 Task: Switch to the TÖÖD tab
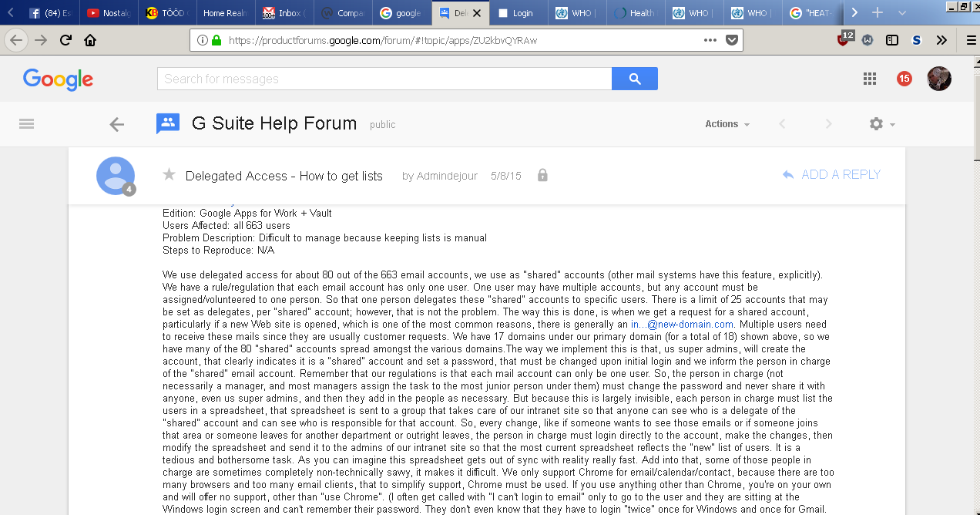tap(166, 13)
